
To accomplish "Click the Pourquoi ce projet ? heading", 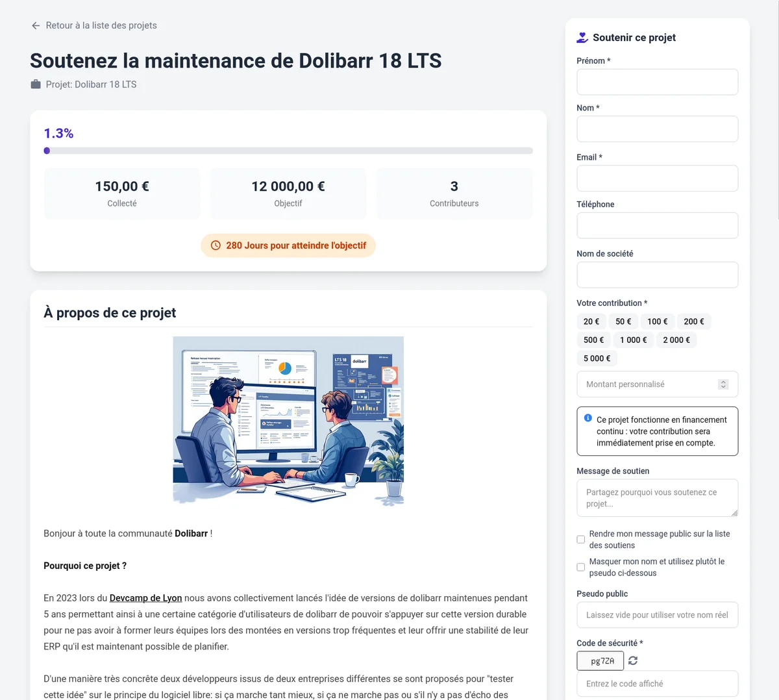I will (85, 566).
